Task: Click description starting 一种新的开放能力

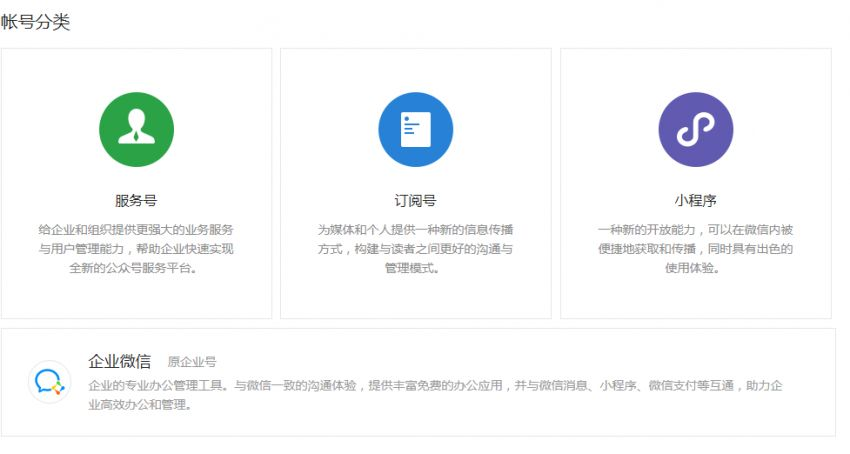Action: (696, 249)
